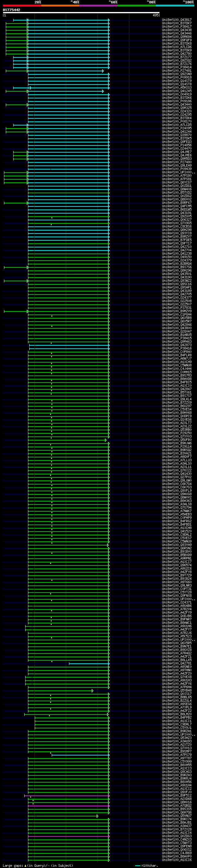Click the UniRef100_Q10EG6 label
This screenshot has height=868, width=197.
(177, 419)
